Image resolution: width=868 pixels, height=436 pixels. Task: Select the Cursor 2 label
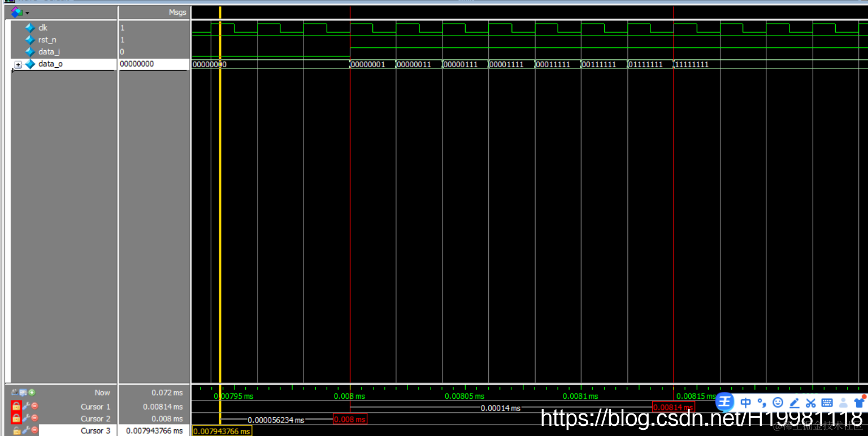click(96, 419)
